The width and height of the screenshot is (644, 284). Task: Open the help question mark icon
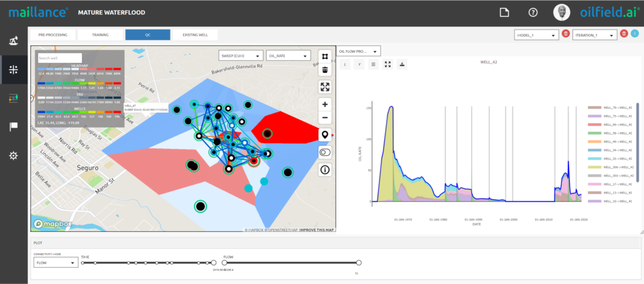(x=533, y=13)
